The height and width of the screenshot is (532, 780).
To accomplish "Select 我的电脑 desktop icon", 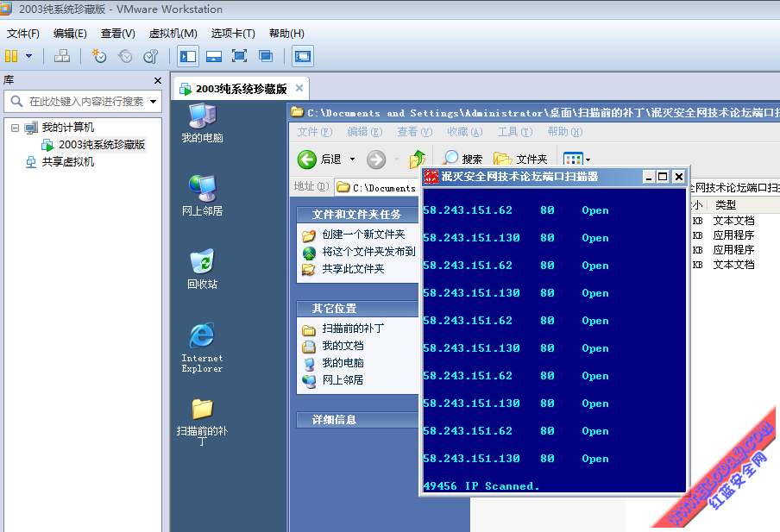I will pos(202,122).
